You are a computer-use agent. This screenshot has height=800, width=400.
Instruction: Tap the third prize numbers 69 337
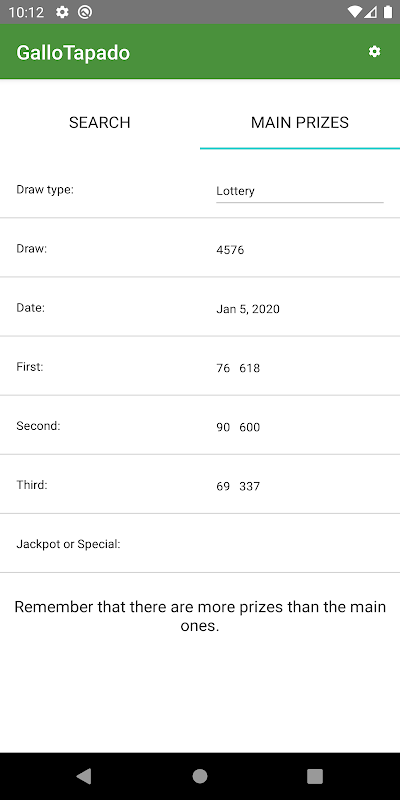(238, 486)
